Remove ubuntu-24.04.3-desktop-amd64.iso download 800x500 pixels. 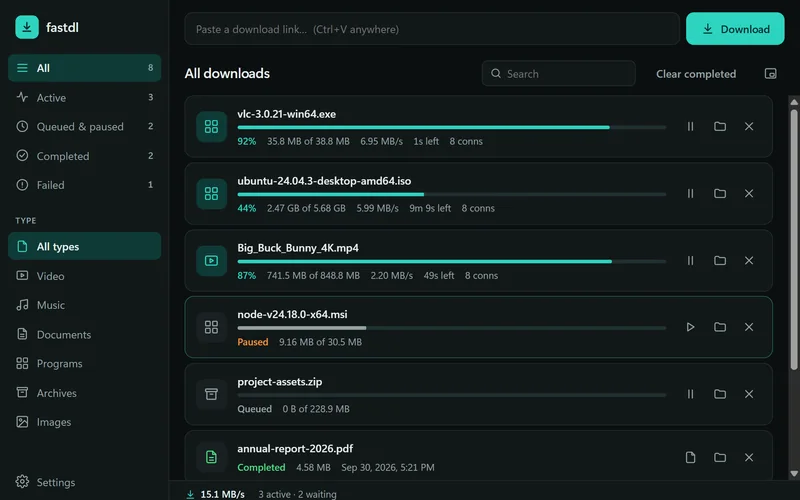tap(749, 193)
